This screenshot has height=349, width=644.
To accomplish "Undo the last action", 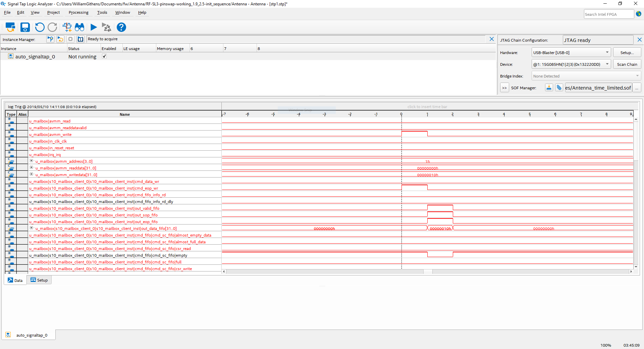I will point(40,27).
